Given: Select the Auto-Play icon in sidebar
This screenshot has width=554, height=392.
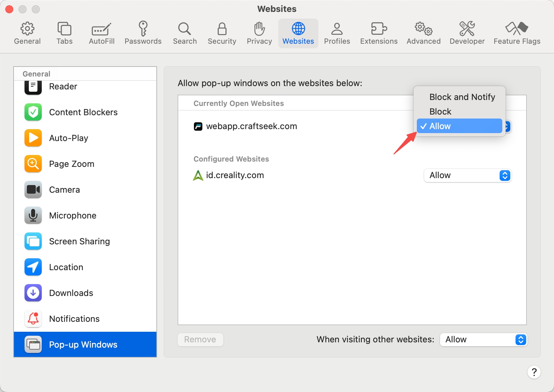Looking at the screenshot, I should pyautogui.click(x=33, y=138).
